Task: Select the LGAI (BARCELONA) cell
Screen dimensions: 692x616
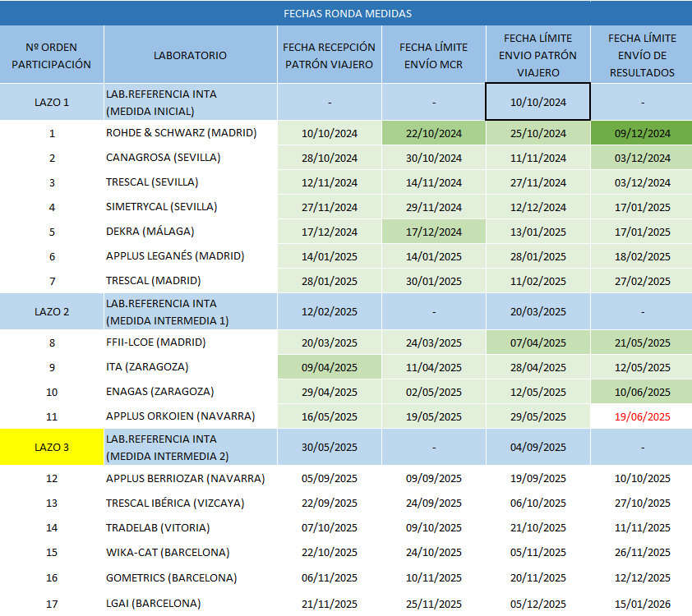Action: 190,603
